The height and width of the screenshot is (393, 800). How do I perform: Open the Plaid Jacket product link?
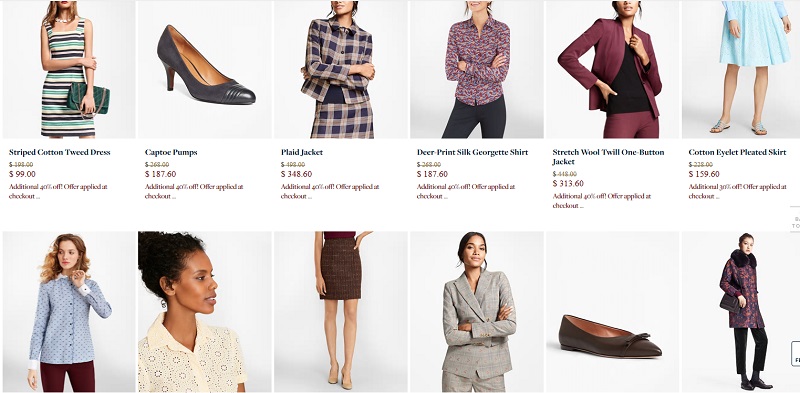[x=302, y=152]
